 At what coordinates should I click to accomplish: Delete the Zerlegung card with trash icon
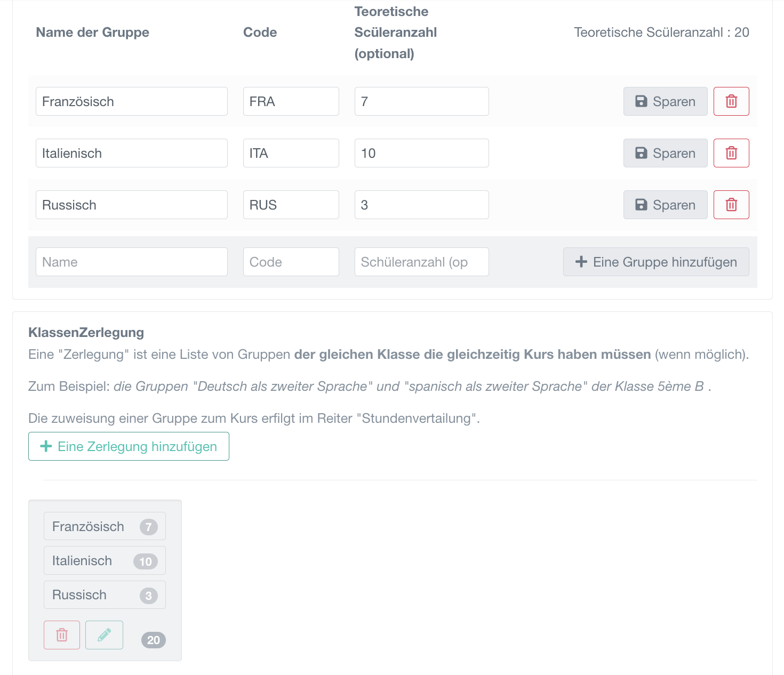(62, 635)
